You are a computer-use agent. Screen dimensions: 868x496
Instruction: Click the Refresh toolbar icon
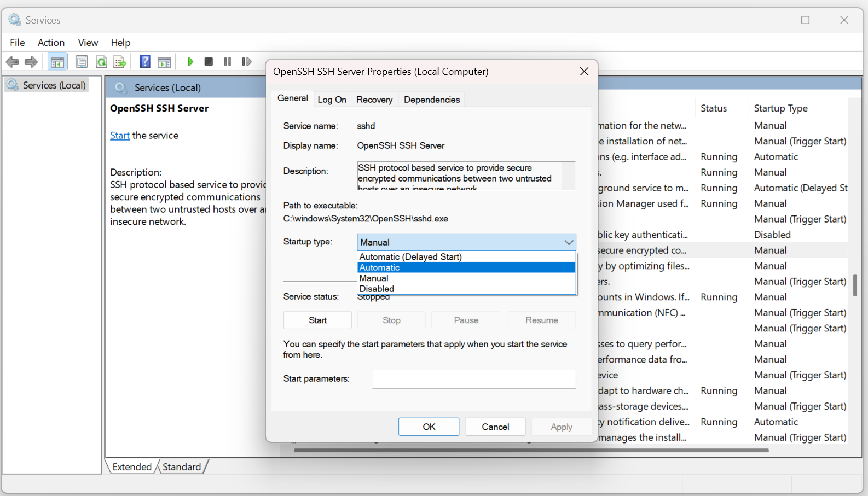101,62
